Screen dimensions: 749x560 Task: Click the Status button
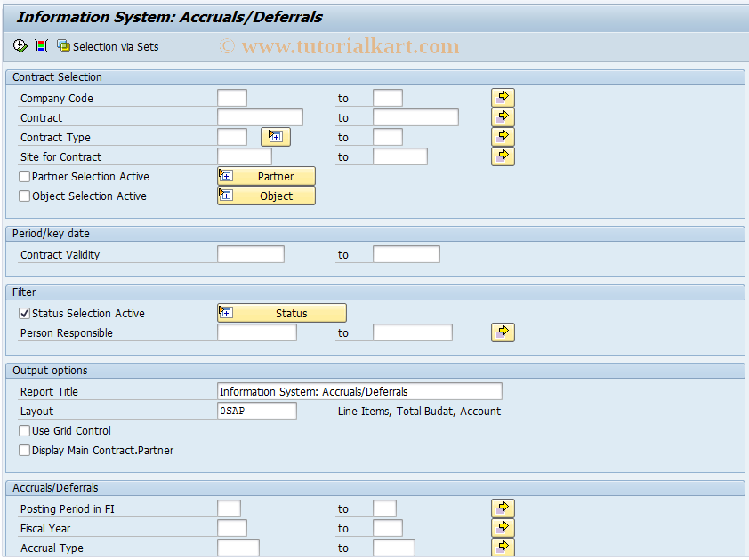point(282,313)
